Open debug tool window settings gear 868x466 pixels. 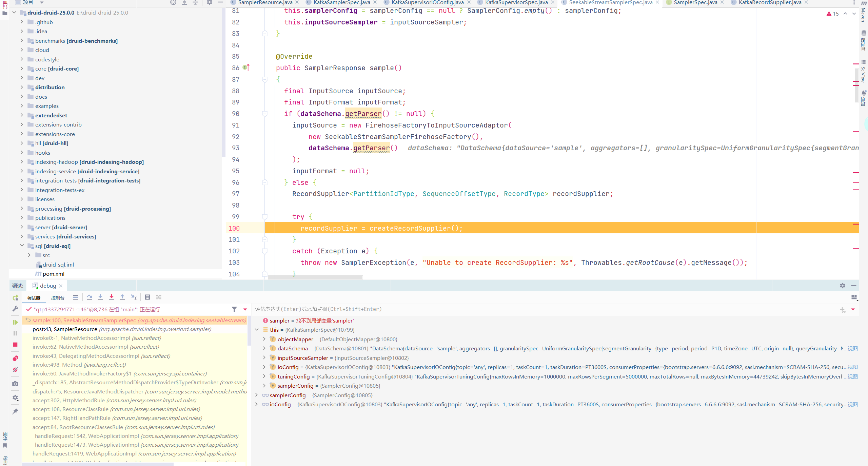click(843, 286)
